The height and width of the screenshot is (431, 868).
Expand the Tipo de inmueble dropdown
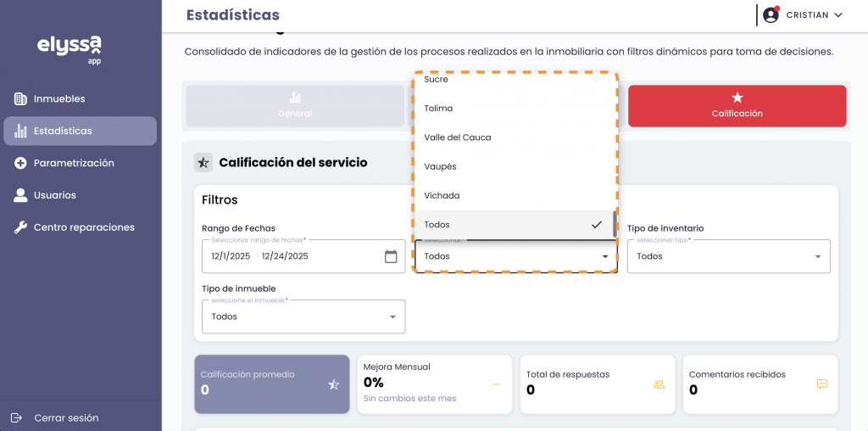pyautogui.click(x=303, y=316)
